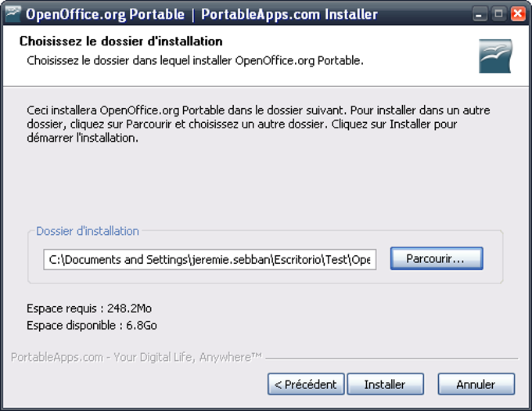Start installation with the Installer button

pos(385,384)
